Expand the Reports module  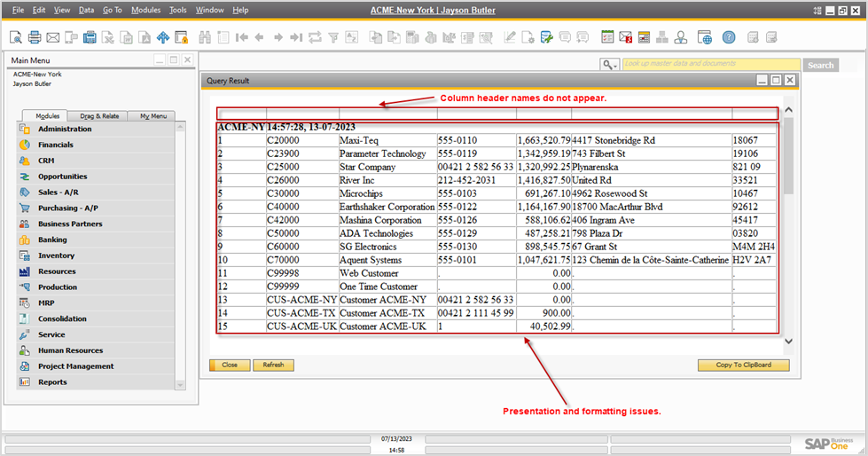[x=51, y=381]
